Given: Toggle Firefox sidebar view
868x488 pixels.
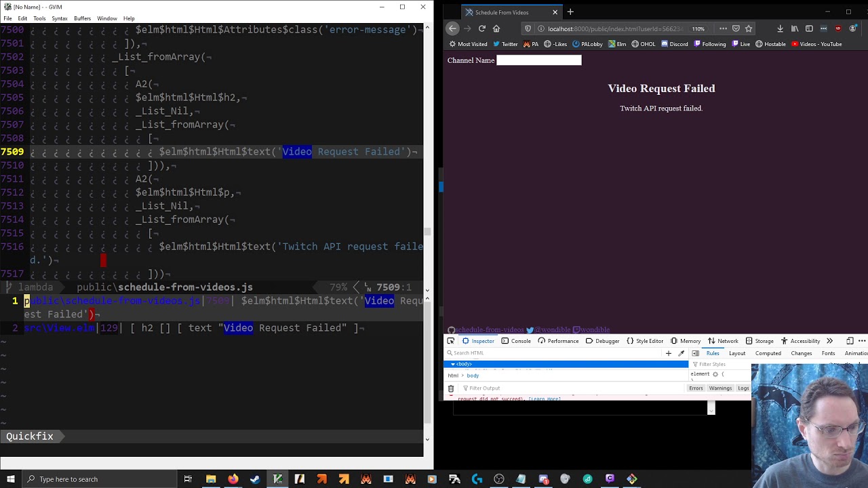Looking at the screenshot, I should (809, 28).
